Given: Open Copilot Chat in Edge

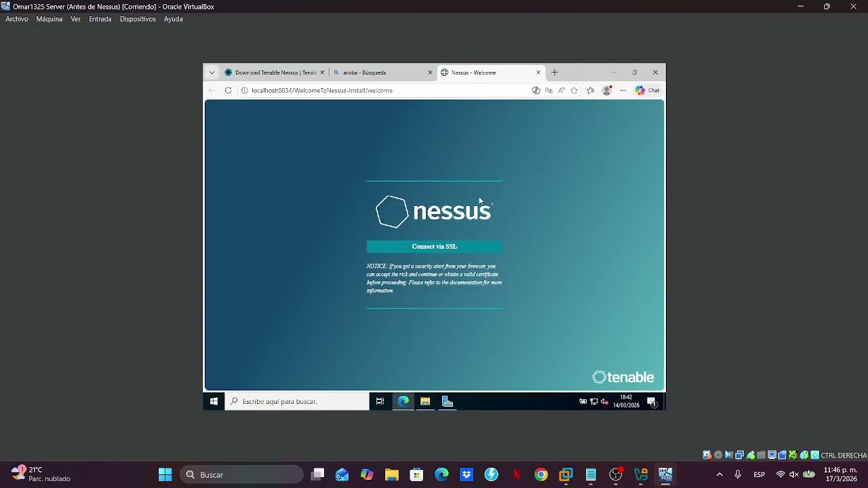Looking at the screenshot, I should pos(648,90).
